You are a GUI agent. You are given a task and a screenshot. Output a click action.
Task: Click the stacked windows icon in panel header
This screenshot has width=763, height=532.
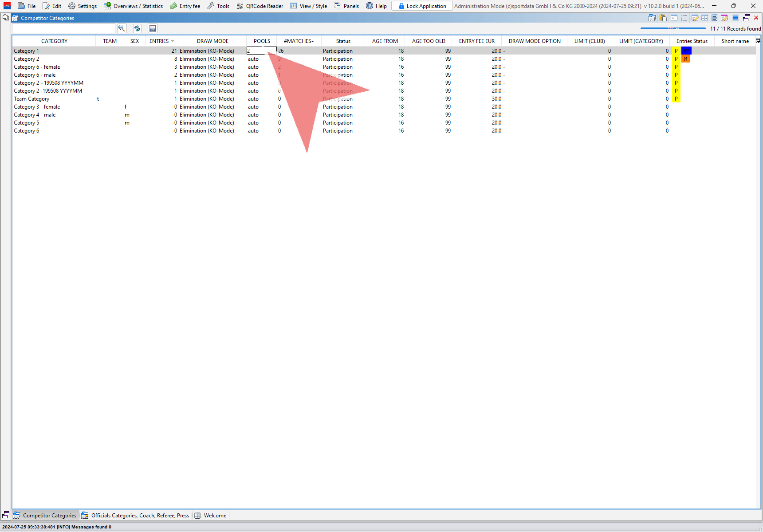click(747, 18)
